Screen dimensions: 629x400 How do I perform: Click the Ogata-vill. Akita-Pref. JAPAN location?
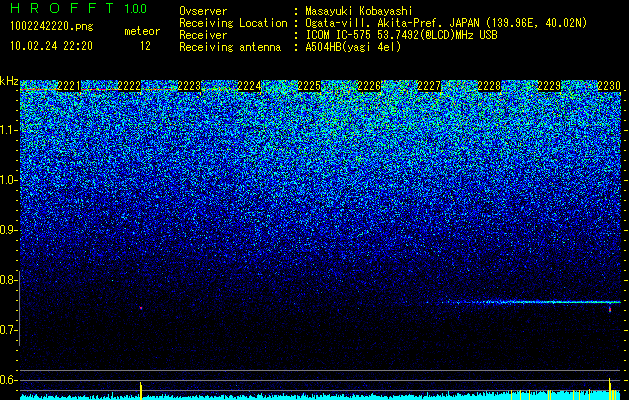pos(447,23)
